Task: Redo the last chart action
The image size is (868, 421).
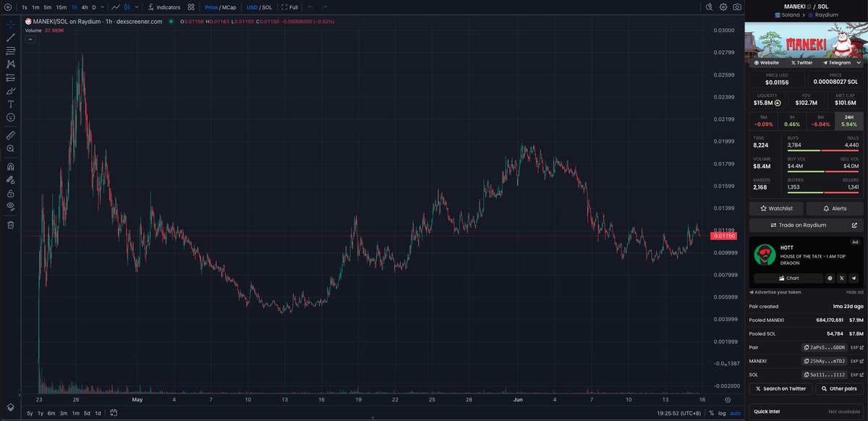Action: tap(324, 7)
